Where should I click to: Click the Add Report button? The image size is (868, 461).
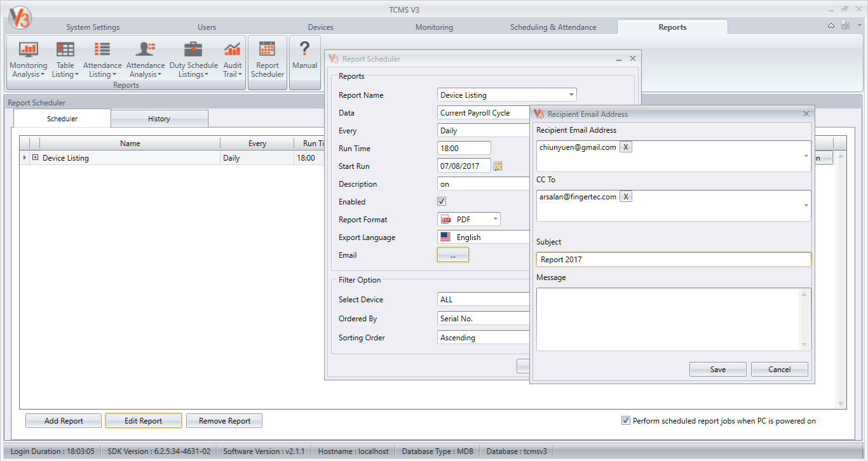64,420
